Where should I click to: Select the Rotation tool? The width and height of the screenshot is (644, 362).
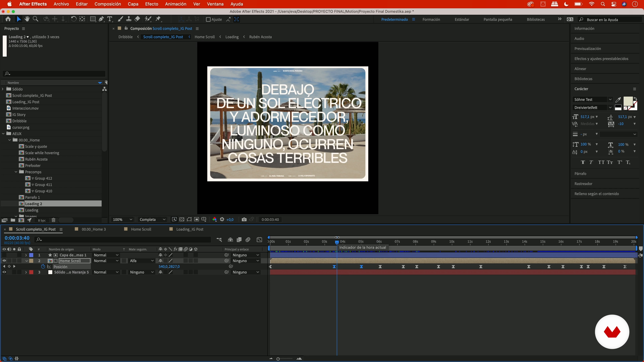[x=73, y=19]
